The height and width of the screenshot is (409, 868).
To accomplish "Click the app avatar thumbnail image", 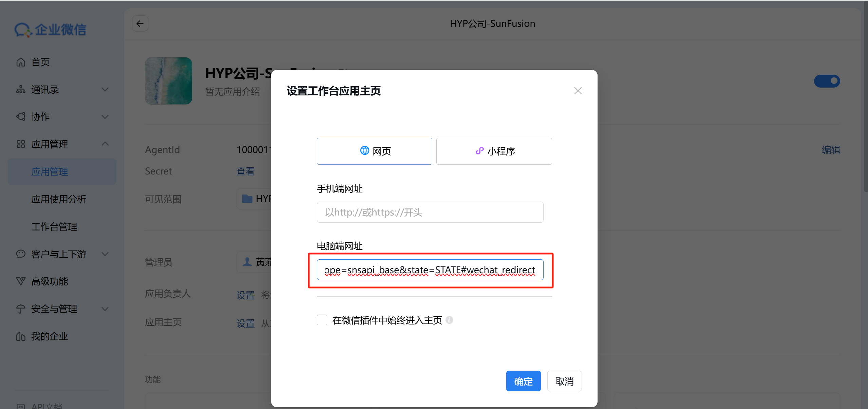I will click(x=168, y=81).
